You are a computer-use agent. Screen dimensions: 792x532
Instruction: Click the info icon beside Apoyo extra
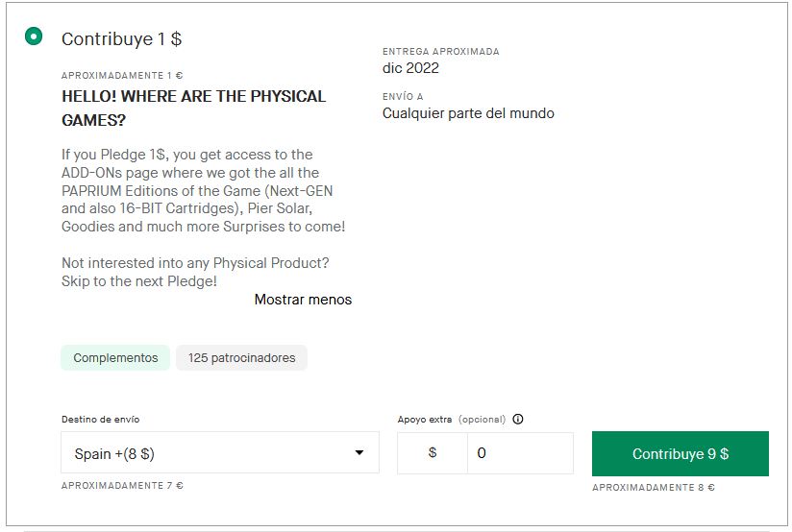pos(518,420)
